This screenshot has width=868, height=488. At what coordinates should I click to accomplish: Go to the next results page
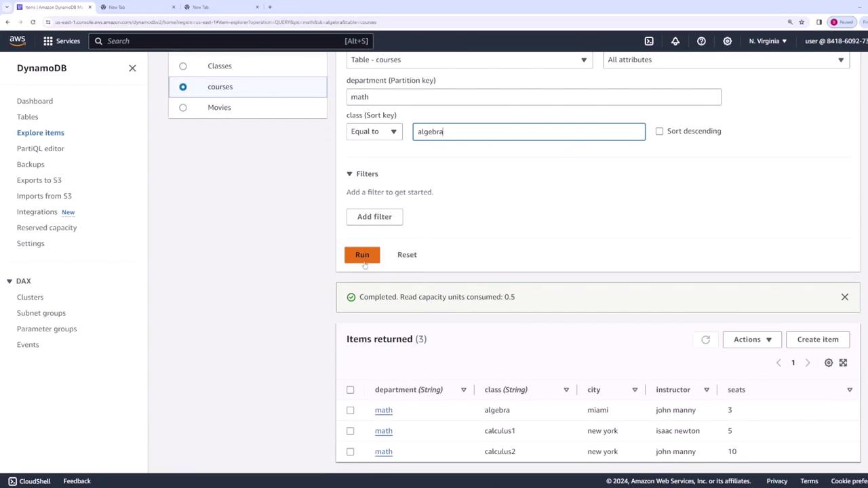pos(808,363)
